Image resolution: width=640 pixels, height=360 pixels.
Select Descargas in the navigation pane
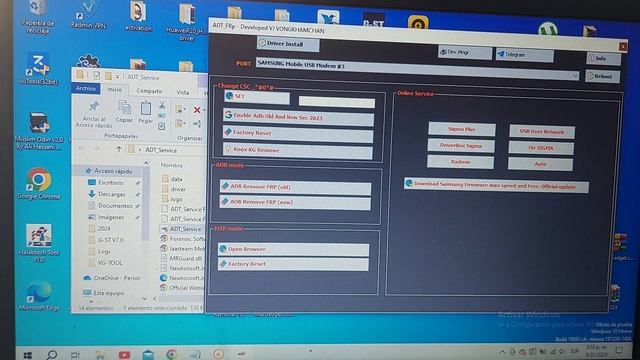coord(111,194)
